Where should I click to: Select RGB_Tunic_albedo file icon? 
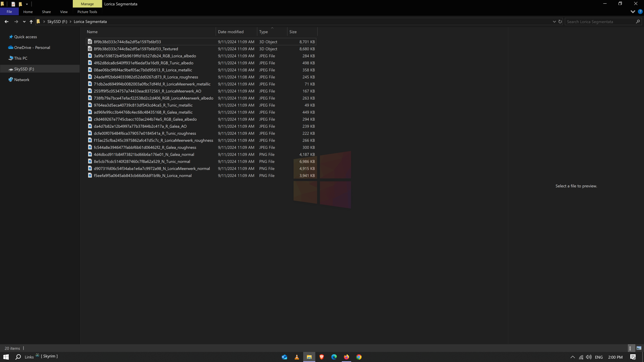click(x=90, y=63)
